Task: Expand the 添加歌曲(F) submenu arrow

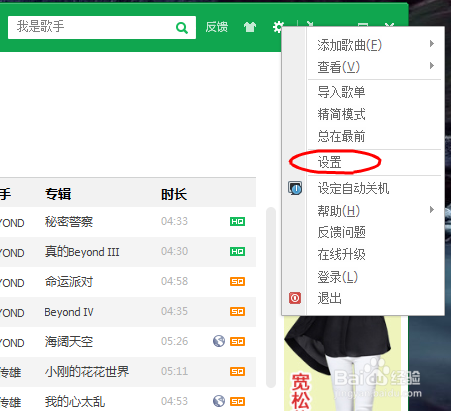Action: [x=432, y=44]
